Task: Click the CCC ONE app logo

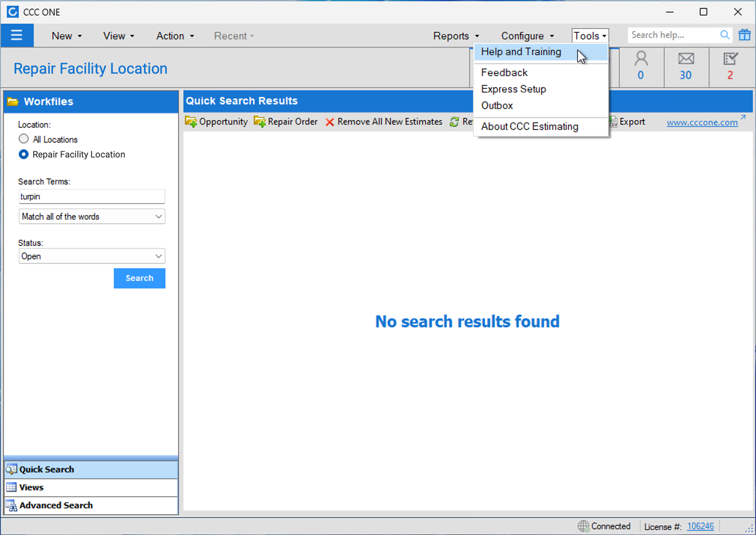Action: point(13,12)
